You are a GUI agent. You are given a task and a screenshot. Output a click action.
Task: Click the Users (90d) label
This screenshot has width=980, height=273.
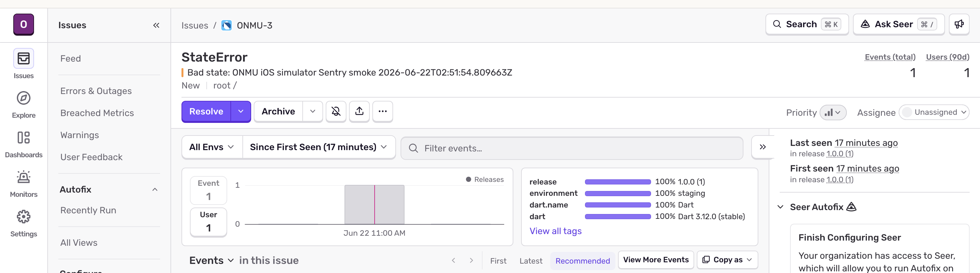pos(947,57)
